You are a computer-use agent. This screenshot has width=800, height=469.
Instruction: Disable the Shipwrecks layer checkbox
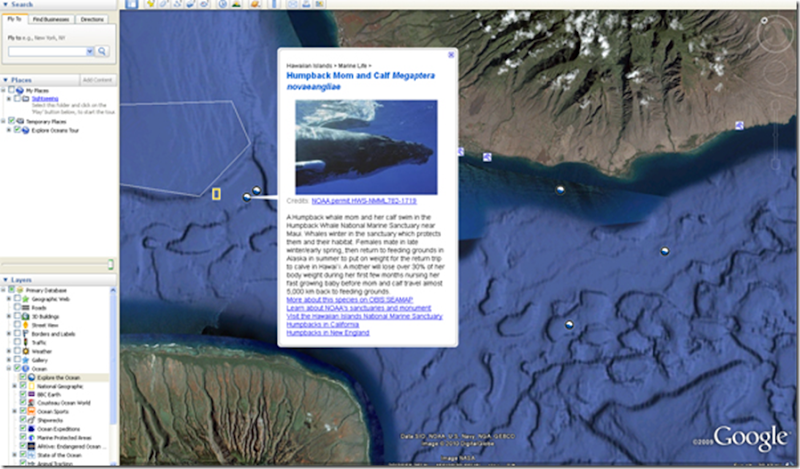pyautogui.click(x=23, y=419)
